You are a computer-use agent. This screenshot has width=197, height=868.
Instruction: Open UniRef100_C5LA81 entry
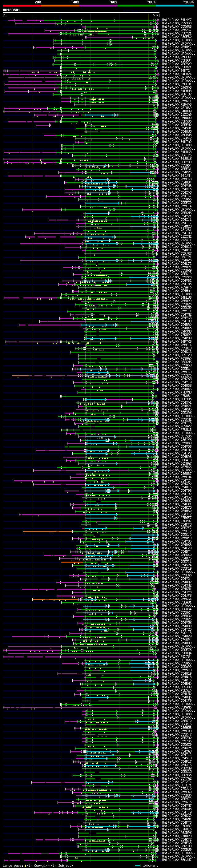coord(177,603)
